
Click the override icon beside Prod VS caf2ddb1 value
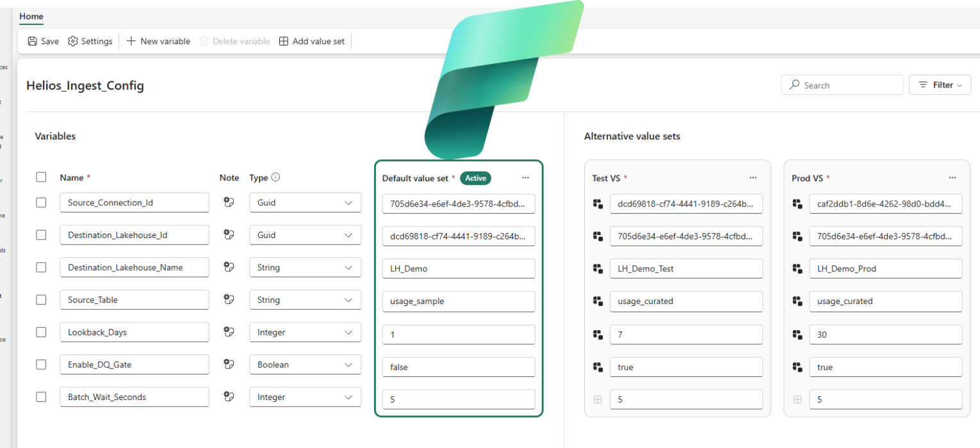click(x=797, y=204)
